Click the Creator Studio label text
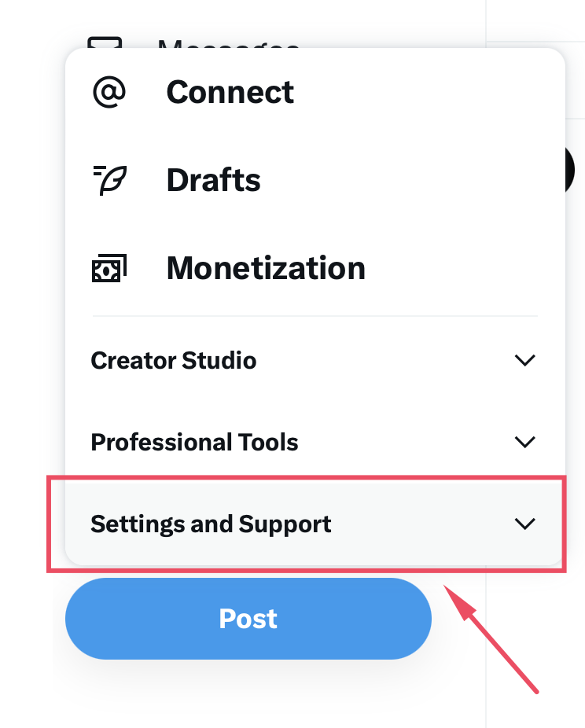585x728 pixels. click(x=174, y=360)
